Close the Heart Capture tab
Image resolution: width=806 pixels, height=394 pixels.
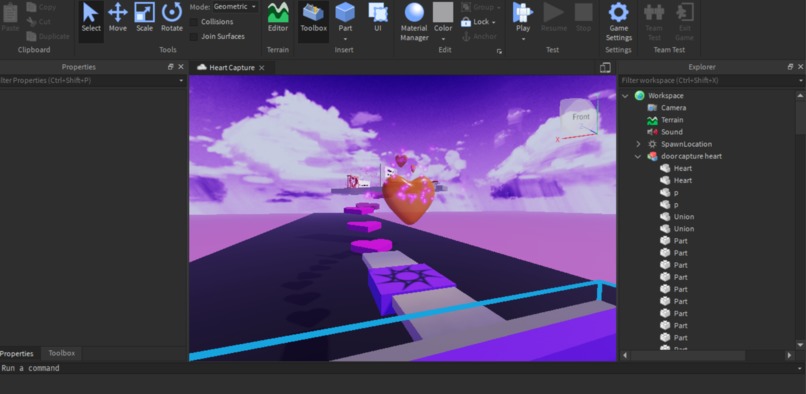pyautogui.click(x=262, y=68)
